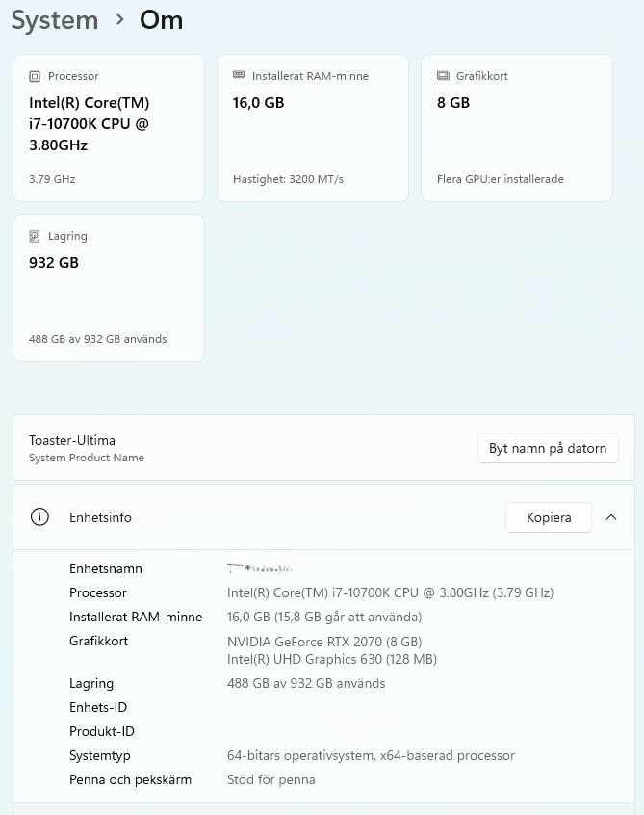Collapse the Enhetsinfo section chevron
Screen dimensions: 644x815
(x=611, y=517)
